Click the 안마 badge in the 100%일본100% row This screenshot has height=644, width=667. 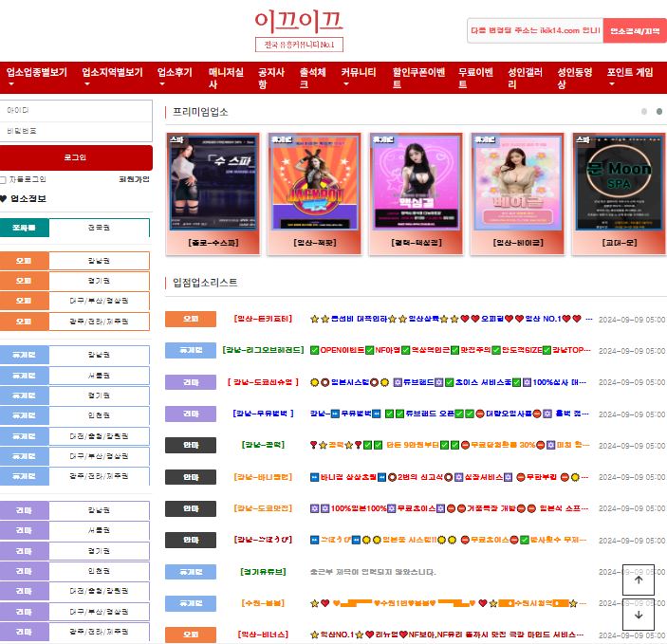191,508
